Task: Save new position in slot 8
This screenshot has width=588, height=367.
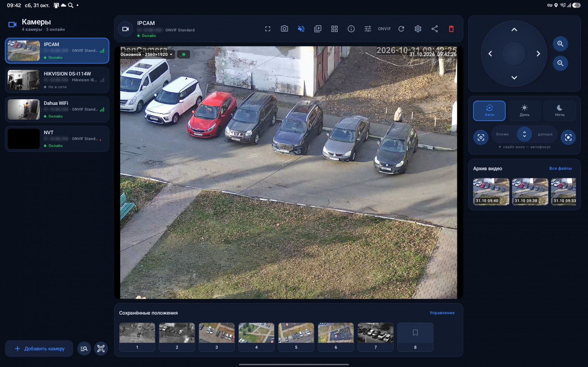Action: click(415, 337)
